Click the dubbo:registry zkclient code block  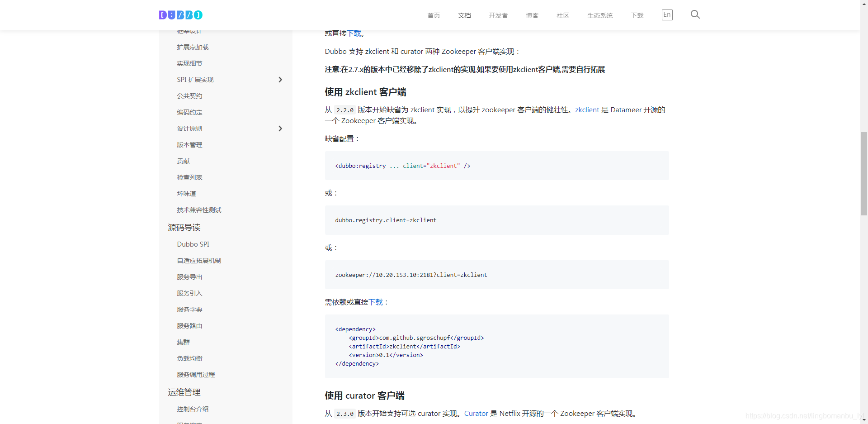(x=497, y=166)
